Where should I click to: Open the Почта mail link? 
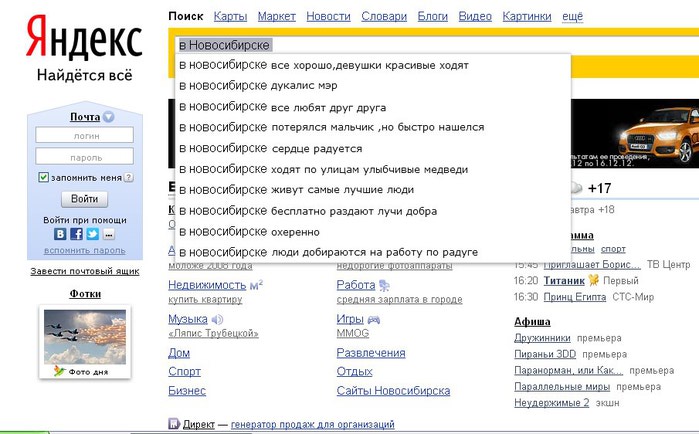(85, 117)
